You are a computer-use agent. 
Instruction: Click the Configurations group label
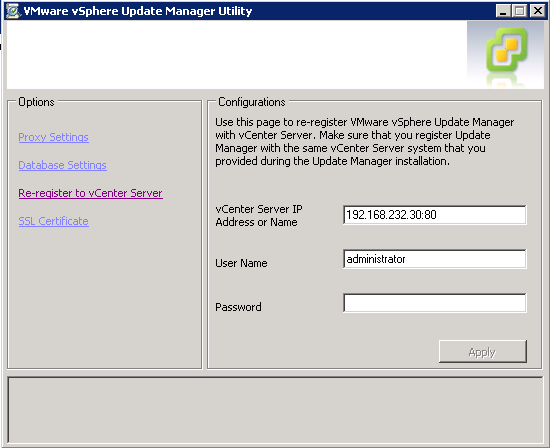pyautogui.click(x=252, y=102)
